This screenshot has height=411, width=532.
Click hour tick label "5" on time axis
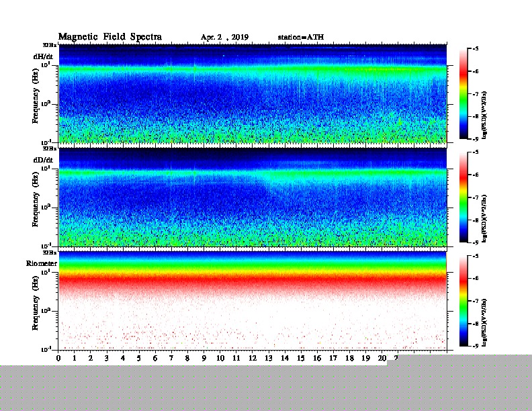139,358
